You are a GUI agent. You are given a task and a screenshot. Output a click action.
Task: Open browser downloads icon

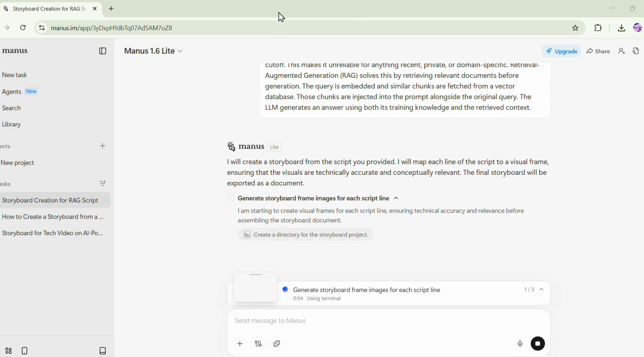pyautogui.click(x=622, y=28)
